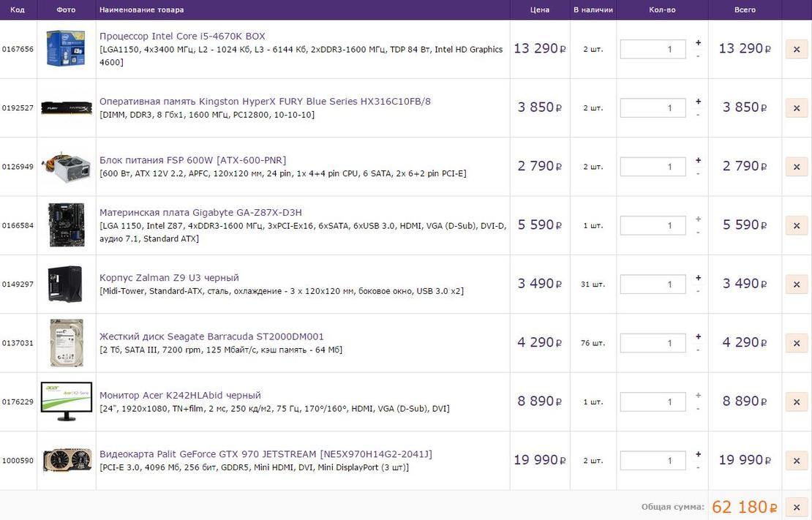The height and width of the screenshot is (520, 812).
Task: Open Оперативная память Kingston HyperX FURY product page
Action: (x=265, y=102)
